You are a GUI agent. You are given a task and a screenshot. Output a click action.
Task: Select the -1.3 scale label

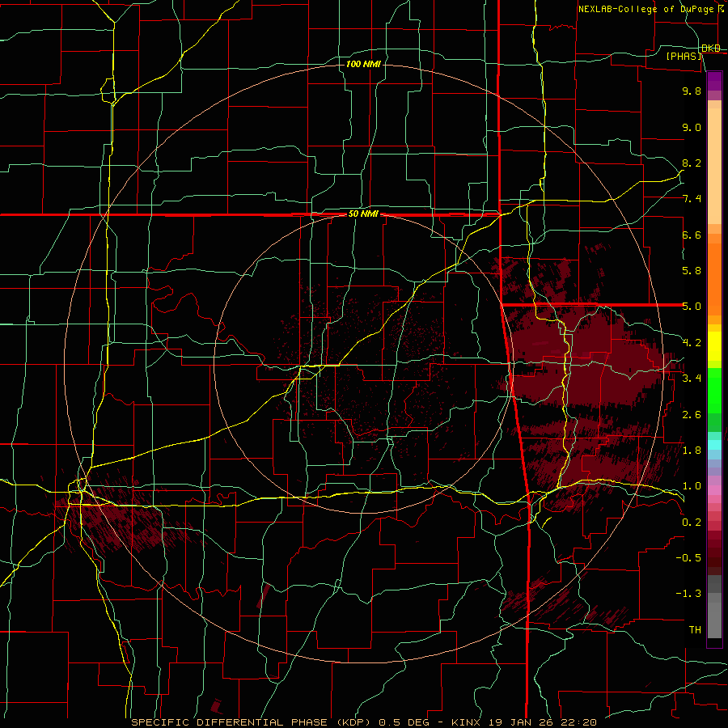point(688,594)
